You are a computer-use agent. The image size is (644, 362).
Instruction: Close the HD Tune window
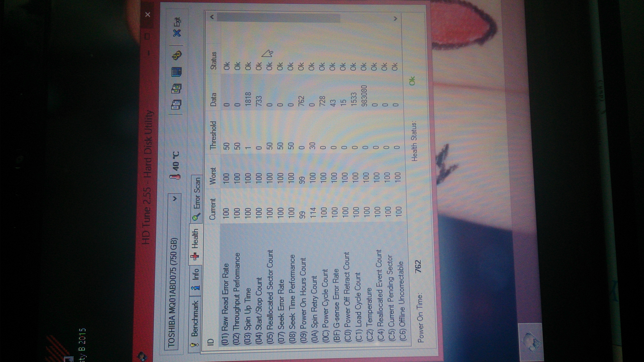tap(148, 15)
